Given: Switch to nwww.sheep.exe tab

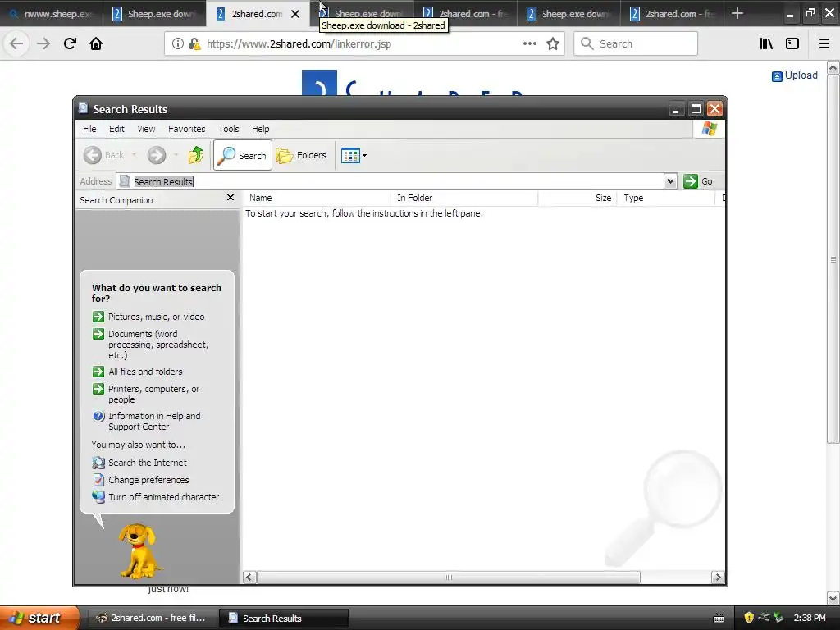Looking at the screenshot, I should click(x=51, y=14).
